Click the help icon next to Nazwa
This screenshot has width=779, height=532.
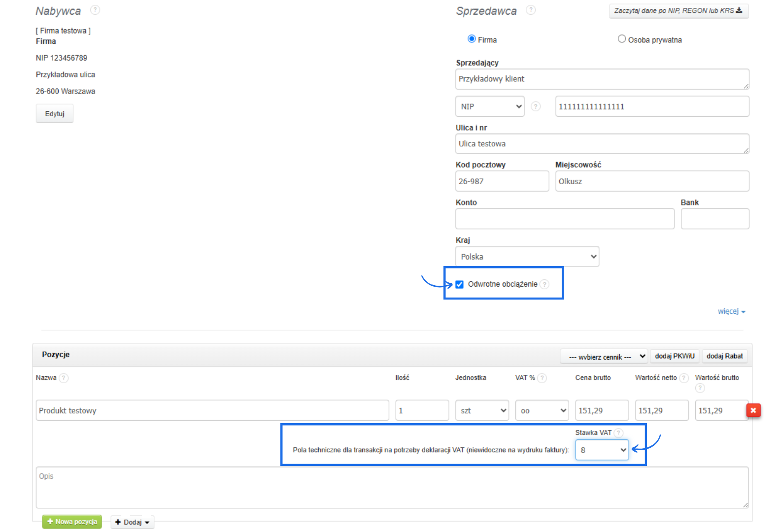click(64, 378)
